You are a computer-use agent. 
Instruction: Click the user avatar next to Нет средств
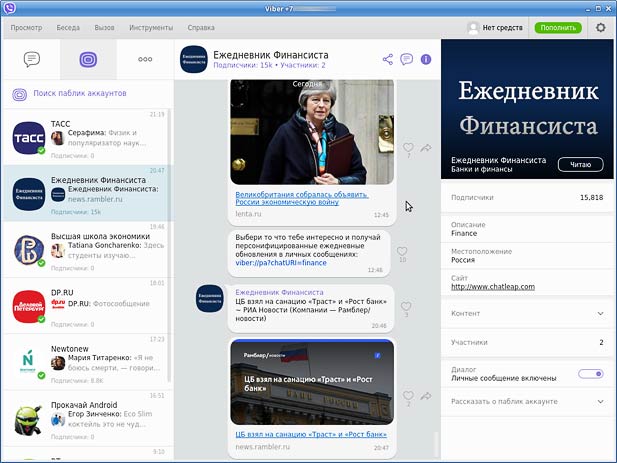[x=473, y=28]
